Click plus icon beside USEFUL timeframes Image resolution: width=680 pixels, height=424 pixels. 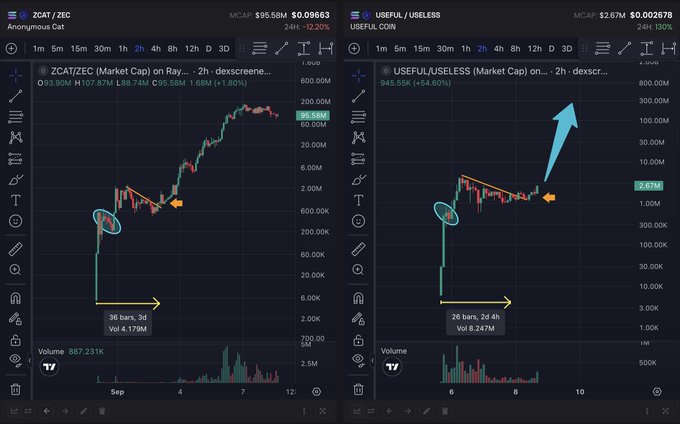pyautogui.click(x=354, y=49)
